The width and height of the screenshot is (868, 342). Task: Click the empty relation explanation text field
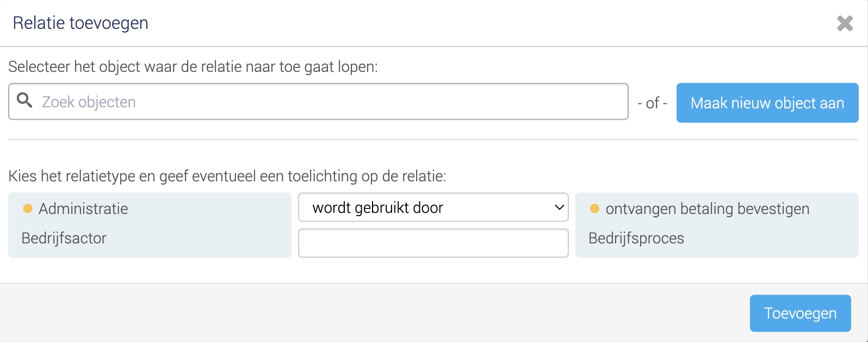coord(433,243)
